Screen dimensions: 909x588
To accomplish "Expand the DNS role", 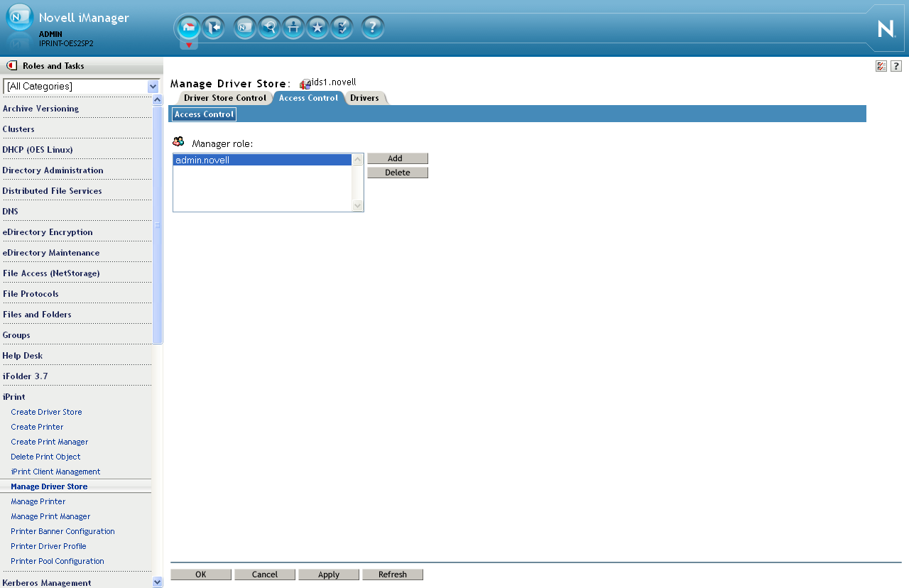I will (11, 212).
